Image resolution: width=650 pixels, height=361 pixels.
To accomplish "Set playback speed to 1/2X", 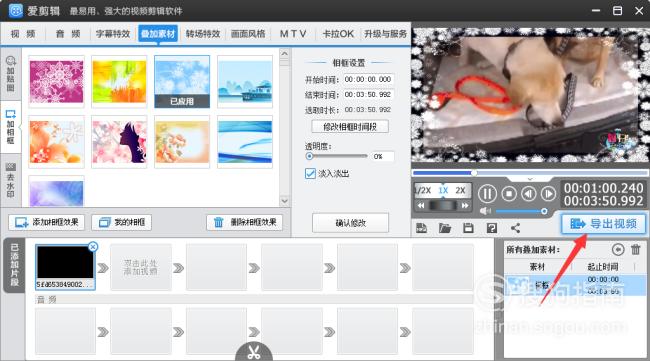I will click(423, 190).
